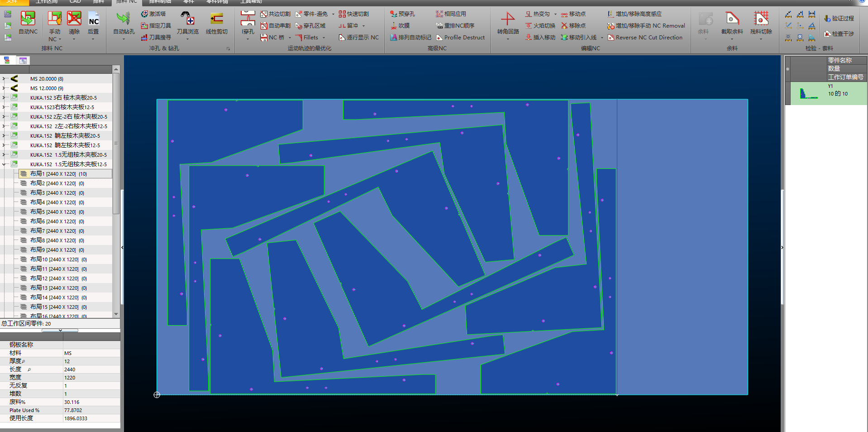Open the 移动引入线 dropdown arrow
This screenshot has width=868, height=432.
click(x=602, y=38)
